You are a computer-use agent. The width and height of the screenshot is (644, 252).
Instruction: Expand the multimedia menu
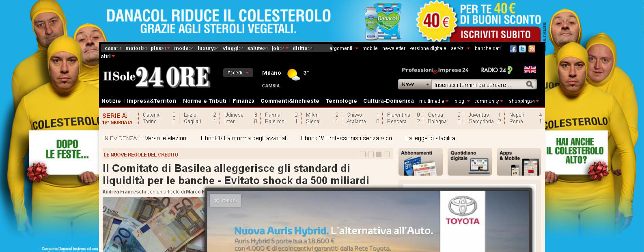pyautogui.click(x=434, y=101)
